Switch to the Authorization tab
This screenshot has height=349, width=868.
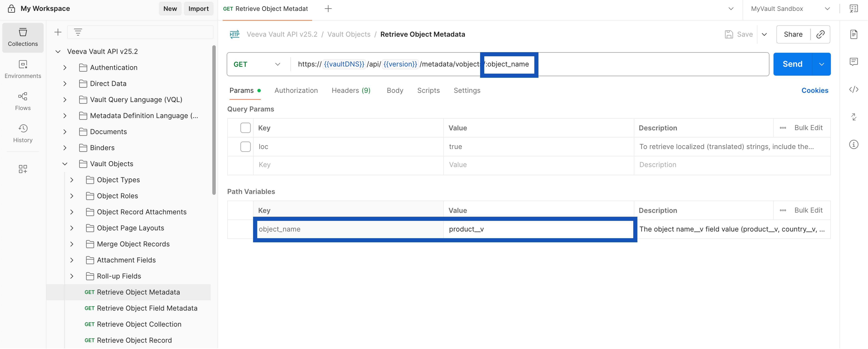click(296, 90)
